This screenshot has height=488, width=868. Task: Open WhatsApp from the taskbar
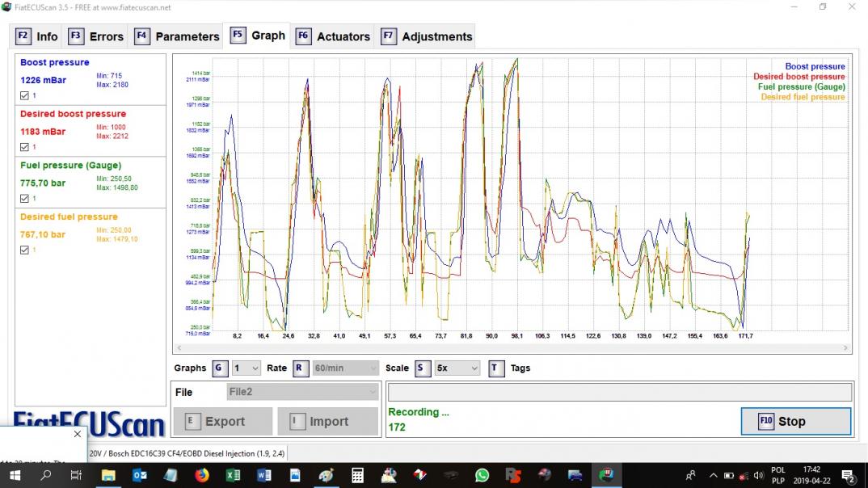[482, 475]
